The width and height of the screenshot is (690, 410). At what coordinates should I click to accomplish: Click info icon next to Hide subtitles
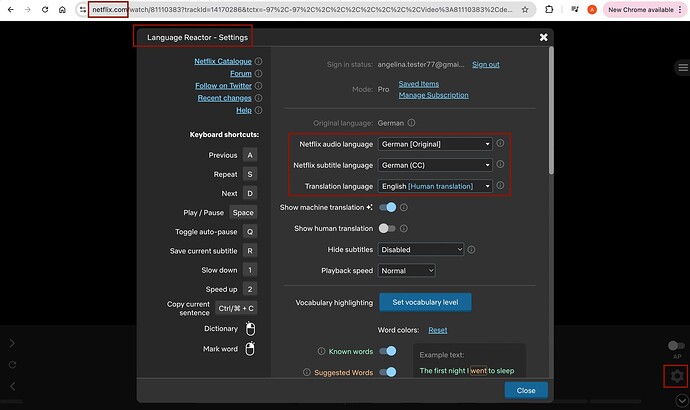[472, 249]
